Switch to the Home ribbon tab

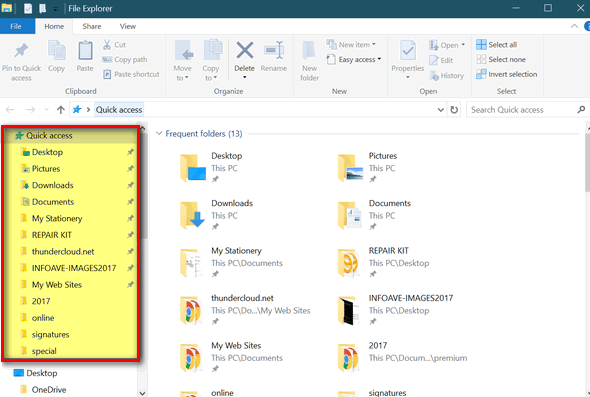point(54,26)
